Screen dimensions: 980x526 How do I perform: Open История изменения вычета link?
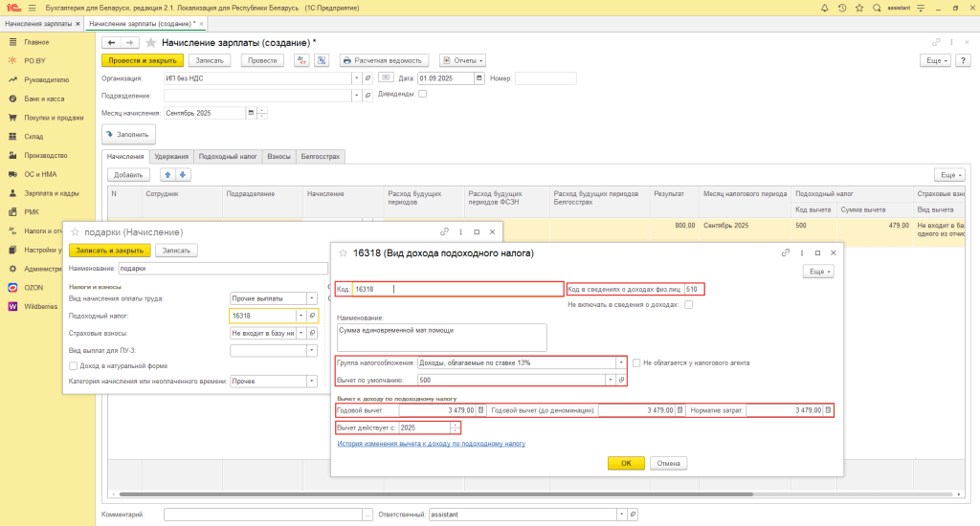point(432,444)
